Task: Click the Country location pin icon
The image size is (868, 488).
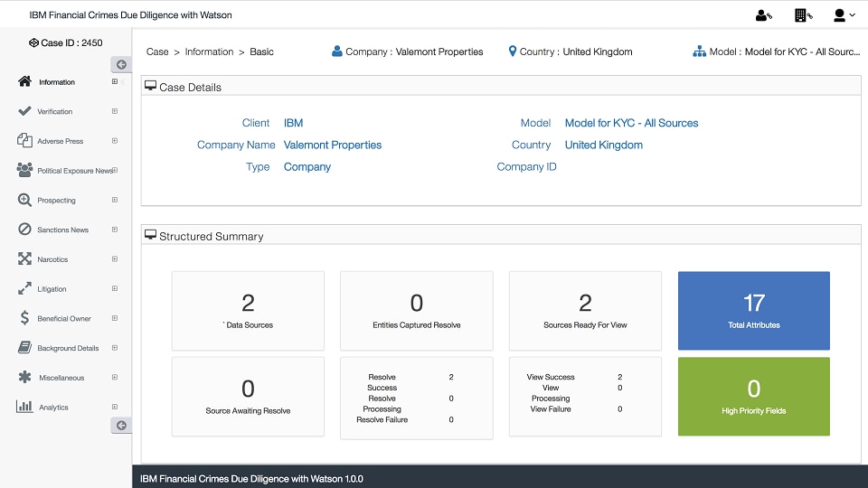Action: pyautogui.click(x=512, y=52)
